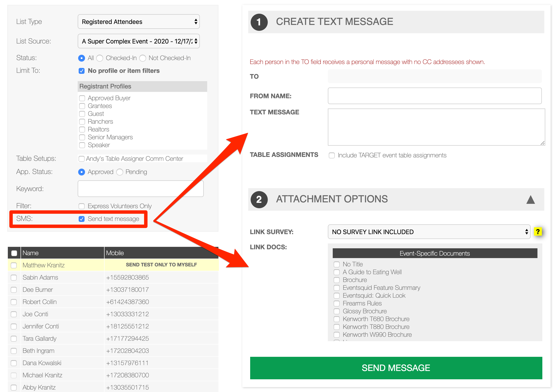Click the Keyword input field
Image resolution: width=557 pixels, height=392 pixels.
point(140,189)
